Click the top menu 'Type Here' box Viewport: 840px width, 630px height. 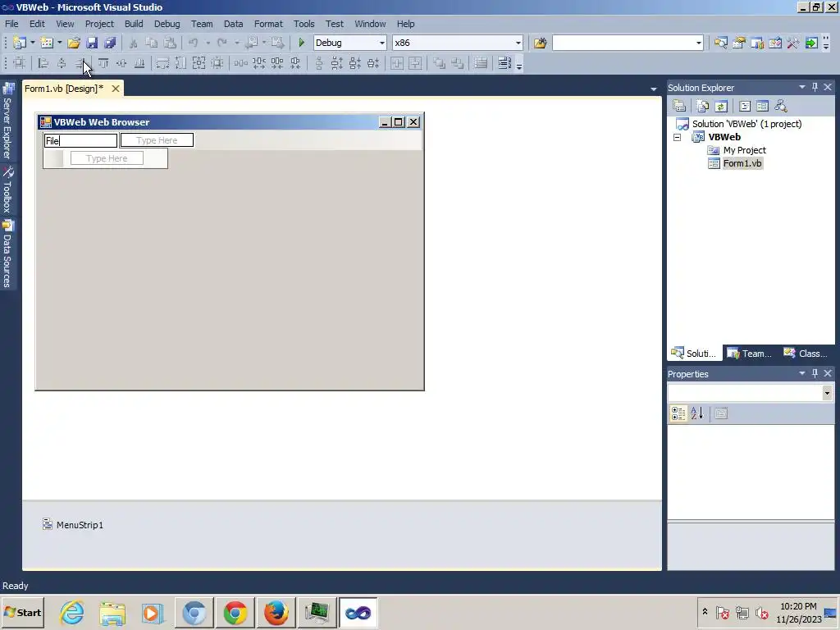(157, 140)
